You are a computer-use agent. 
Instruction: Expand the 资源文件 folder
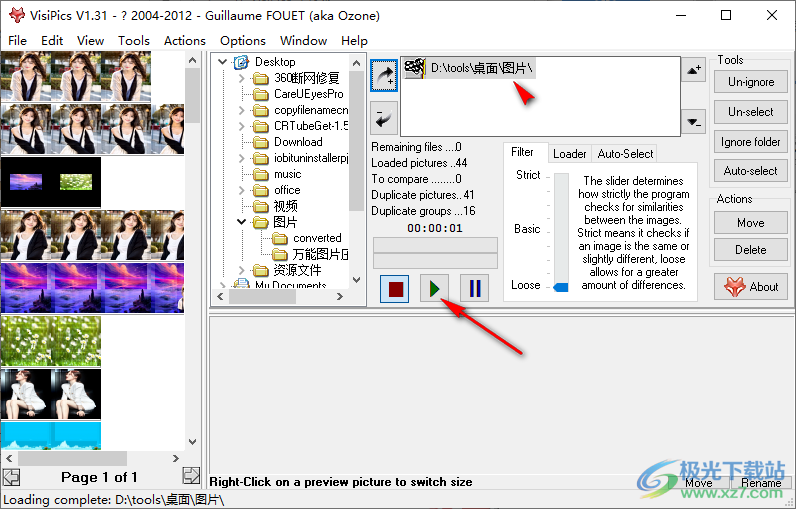click(x=242, y=270)
